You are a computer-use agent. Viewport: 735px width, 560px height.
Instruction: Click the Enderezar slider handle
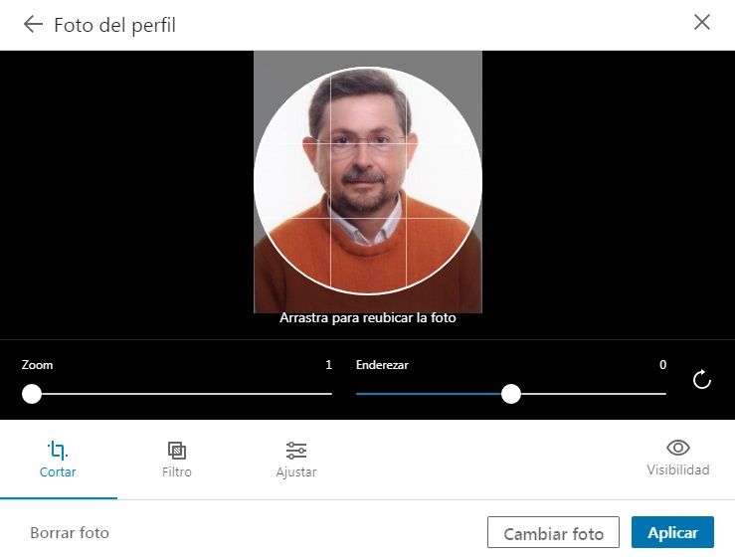[511, 394]
